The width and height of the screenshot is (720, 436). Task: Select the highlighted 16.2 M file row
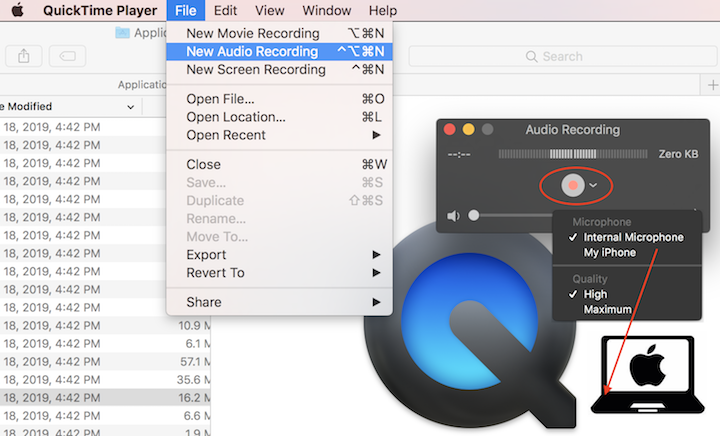coord(105,398)
